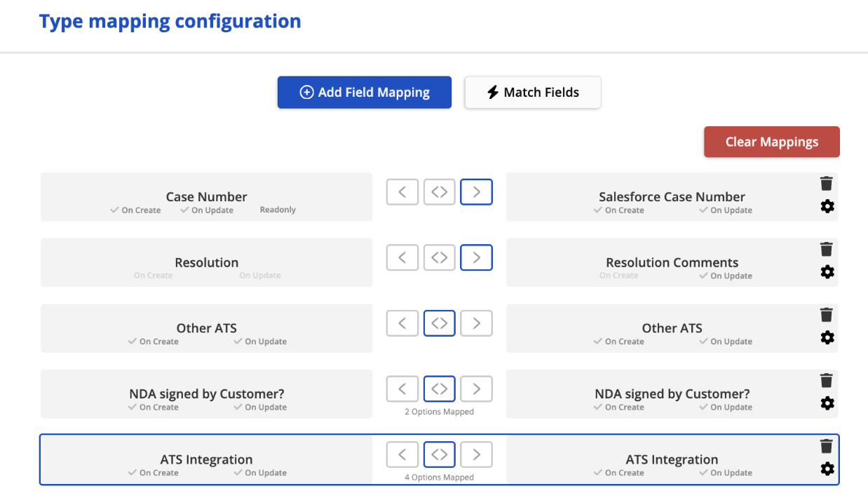The image size is (868, 498).
Task: Delete the Resolution Comments mapping row
Action: [827, 249]
